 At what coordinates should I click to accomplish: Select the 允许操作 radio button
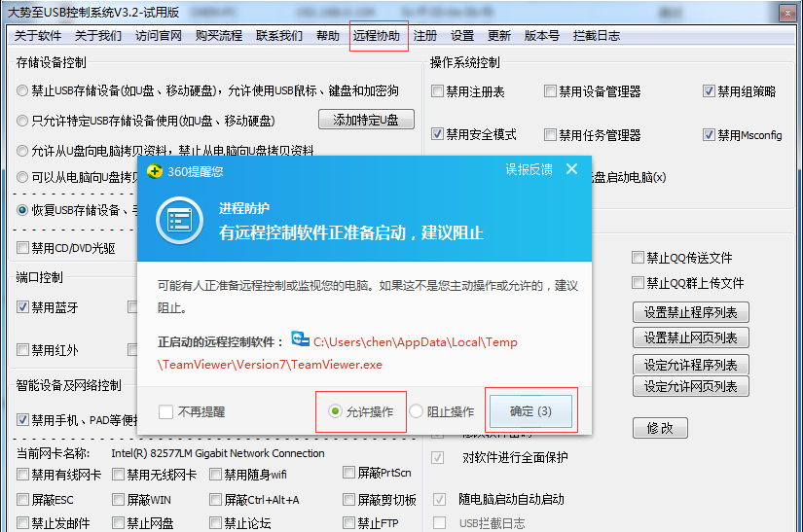tap(335, 411)
